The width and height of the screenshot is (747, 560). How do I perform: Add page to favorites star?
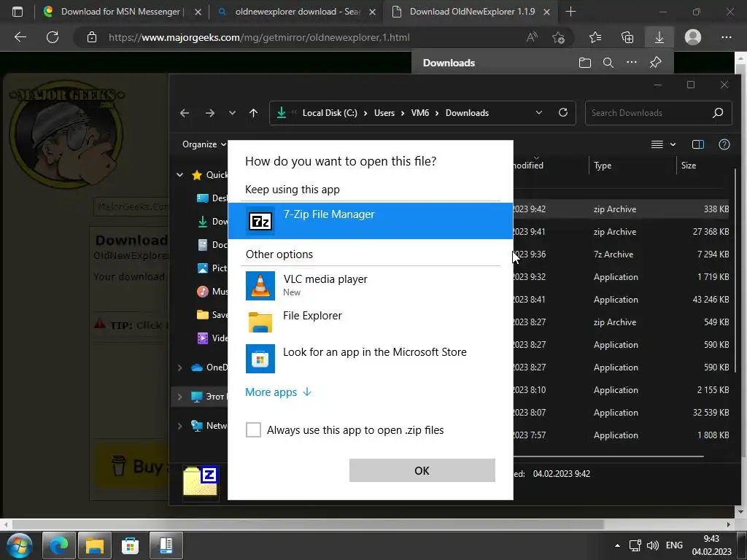[x=558, y=37]
